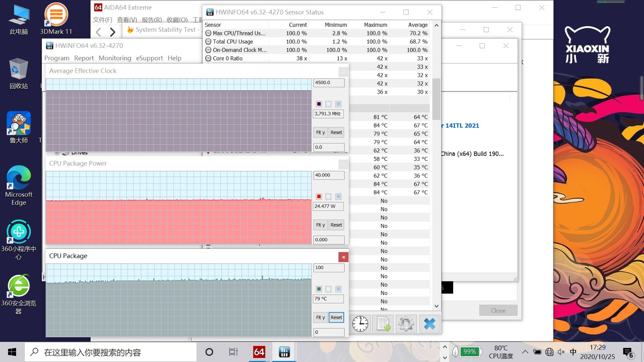The image size is (644, 362).
Task: Open Windows Start menu
Action: click(x=12, y=352)
